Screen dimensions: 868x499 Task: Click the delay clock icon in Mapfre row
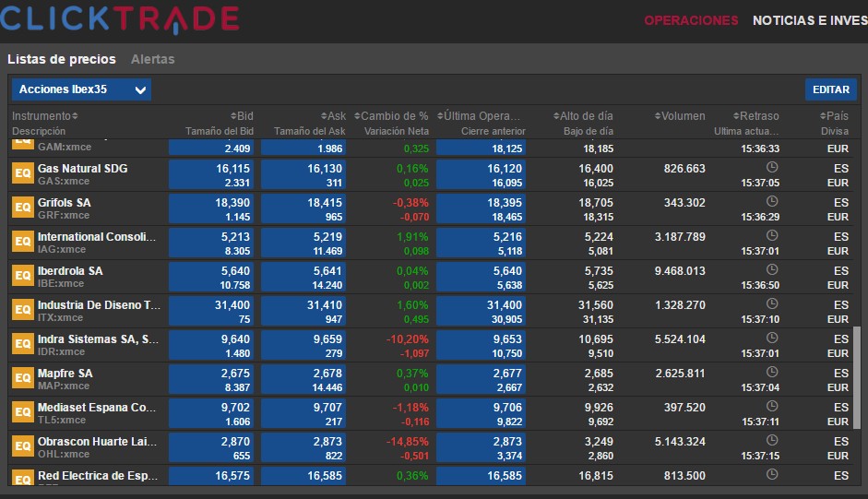click(x=772, y=372)
